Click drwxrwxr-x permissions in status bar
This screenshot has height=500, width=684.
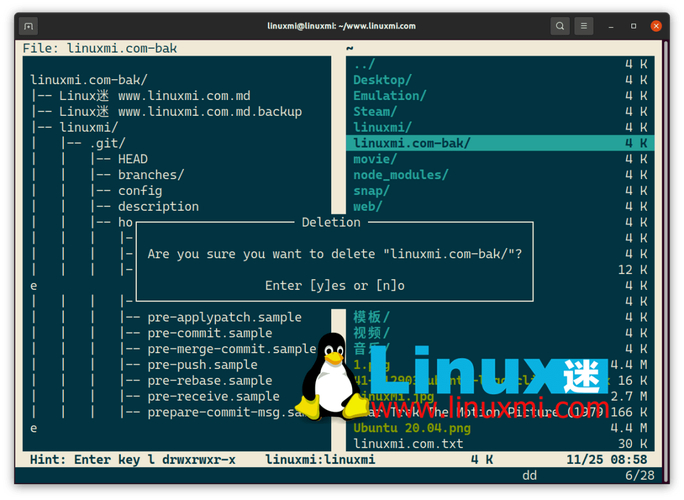[199, 459]
